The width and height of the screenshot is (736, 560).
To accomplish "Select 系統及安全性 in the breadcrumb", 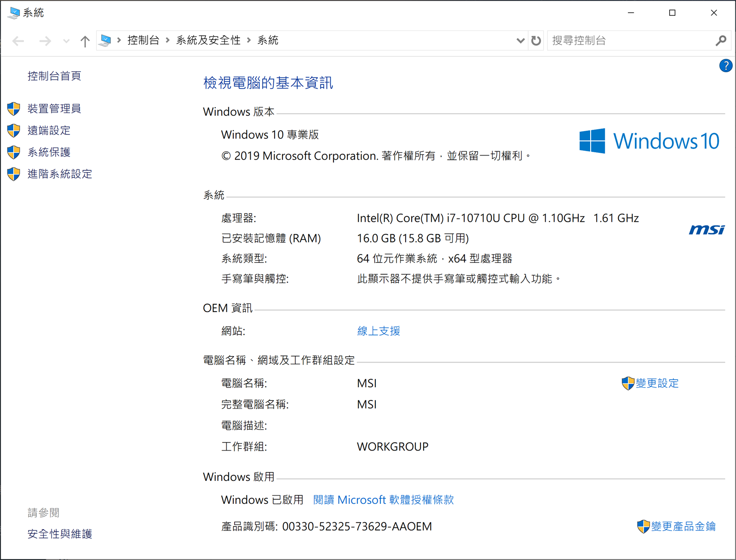I will [x=208, y=40].
